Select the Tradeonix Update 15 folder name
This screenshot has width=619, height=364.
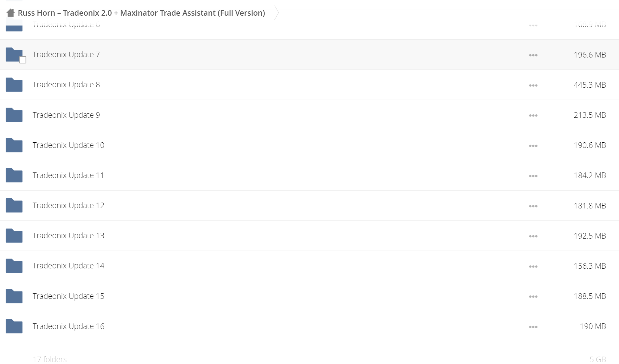pyautogui.click(x=68, y=296)
